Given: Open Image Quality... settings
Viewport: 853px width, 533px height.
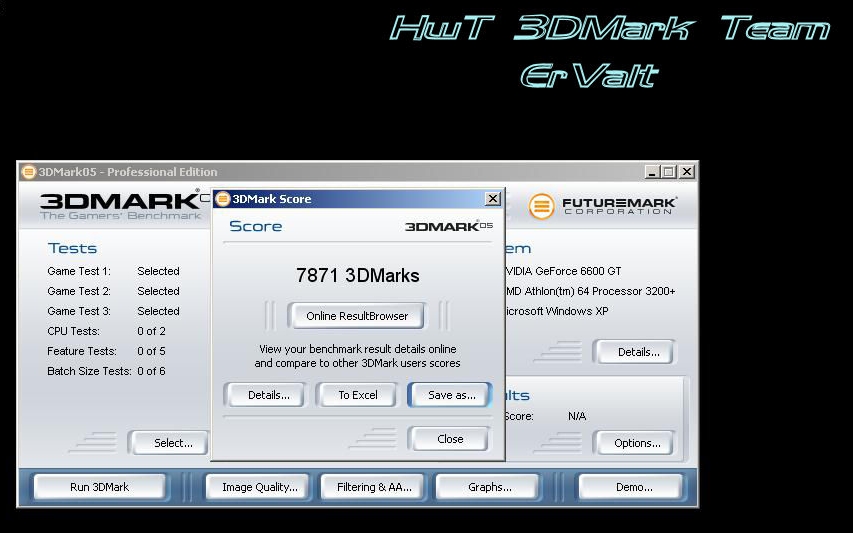Looking at the screenshot, I should (x=259, y=487).
